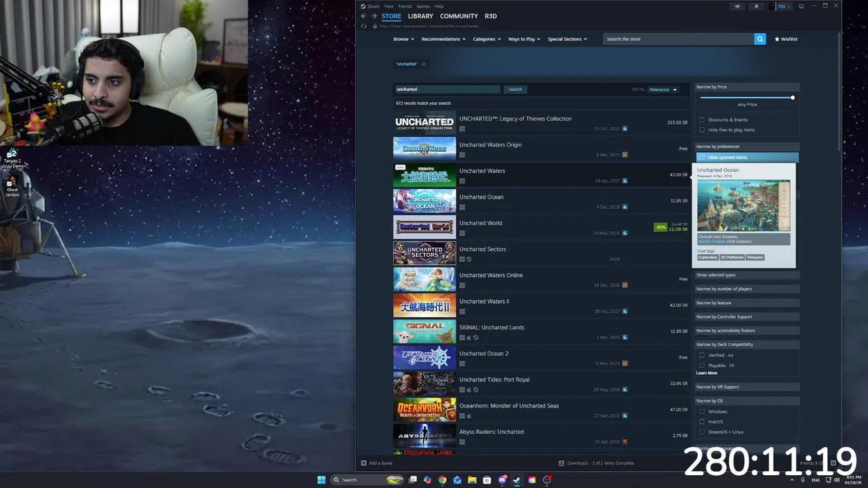
Task: Open the Special Sections dropdown
Action: (x=568, y=39)
